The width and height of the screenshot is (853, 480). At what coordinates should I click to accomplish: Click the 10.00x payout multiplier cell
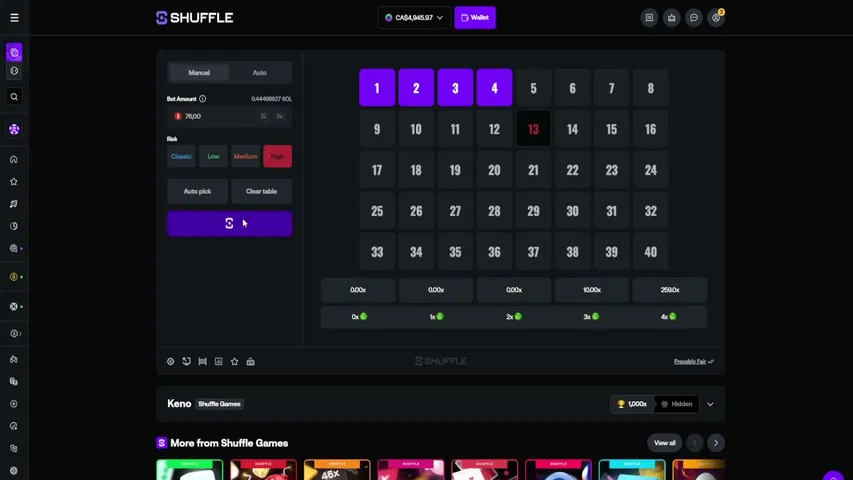tap(592, 290)
